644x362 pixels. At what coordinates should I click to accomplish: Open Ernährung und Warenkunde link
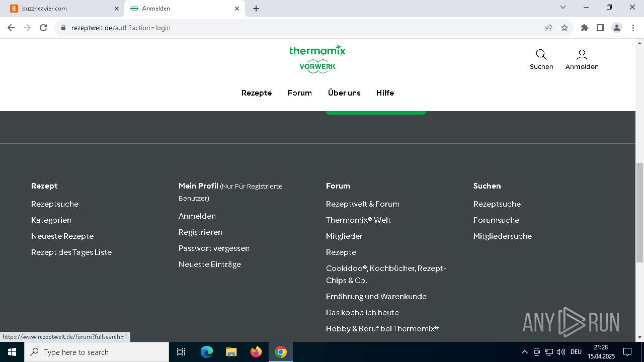coord(376,297)
